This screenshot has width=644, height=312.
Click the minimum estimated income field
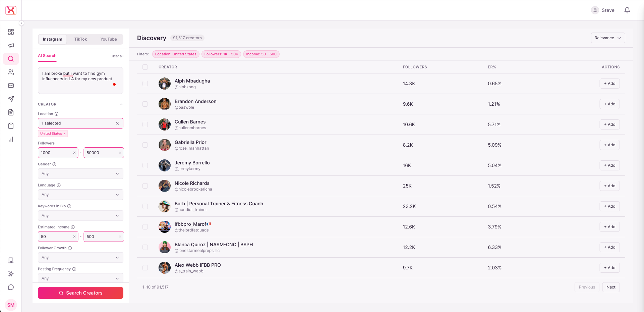pos(58,237)
